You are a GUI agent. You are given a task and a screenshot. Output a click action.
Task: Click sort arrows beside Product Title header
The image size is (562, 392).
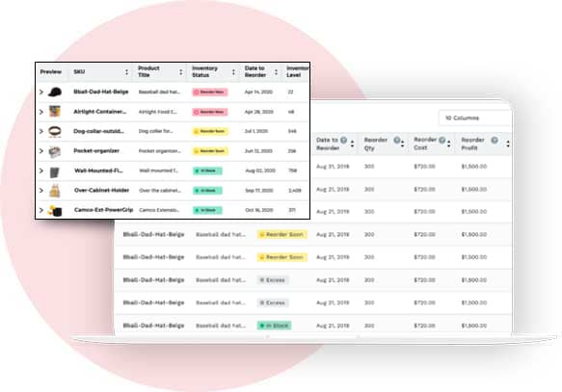point(180,72)
